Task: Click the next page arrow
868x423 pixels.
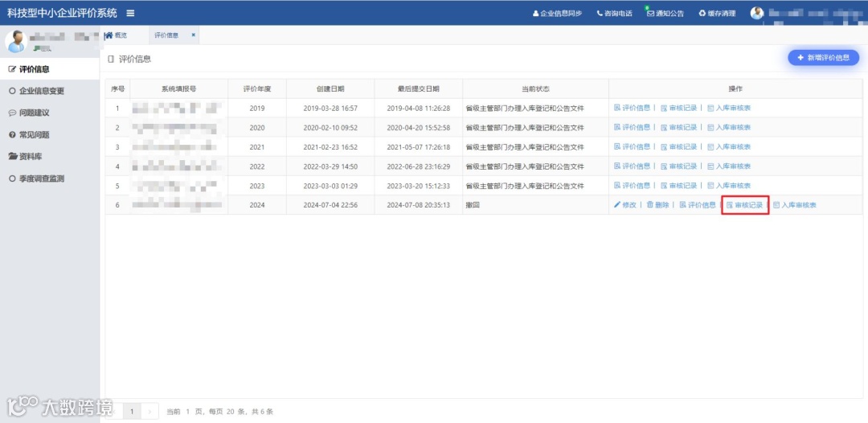Action: (149, 412)
